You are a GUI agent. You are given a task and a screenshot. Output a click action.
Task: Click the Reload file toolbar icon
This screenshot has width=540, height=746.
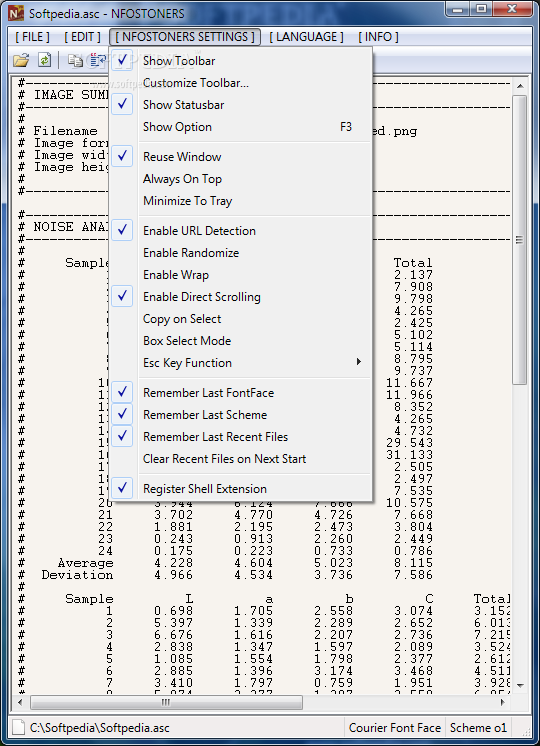point(44,60)
